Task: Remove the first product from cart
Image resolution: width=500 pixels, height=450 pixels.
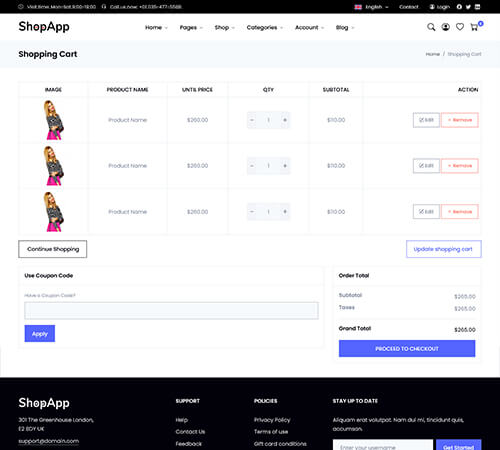Action: coord(460,120)
